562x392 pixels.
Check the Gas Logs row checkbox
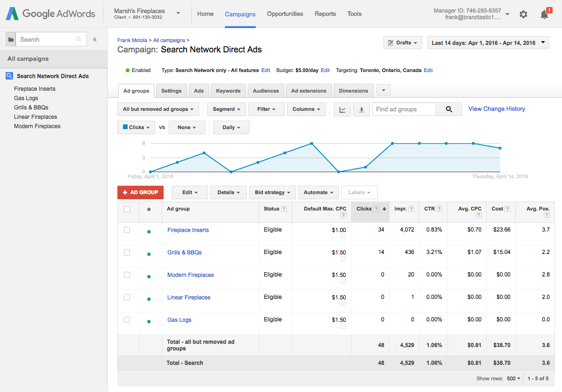[127, 319]
